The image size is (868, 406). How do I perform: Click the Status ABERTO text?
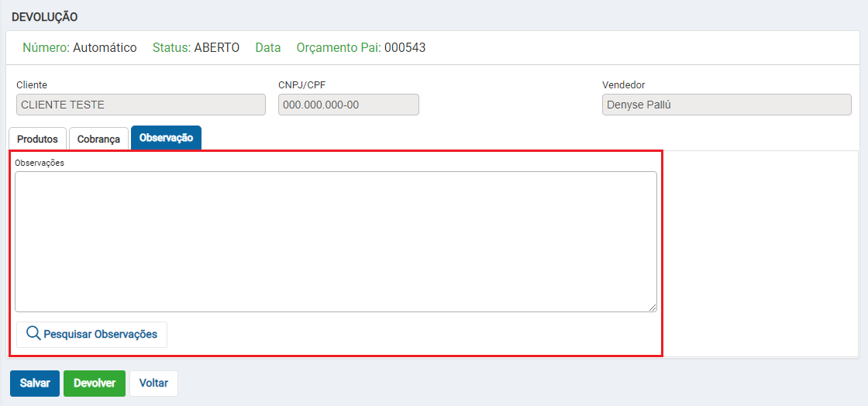coord(196,47)
